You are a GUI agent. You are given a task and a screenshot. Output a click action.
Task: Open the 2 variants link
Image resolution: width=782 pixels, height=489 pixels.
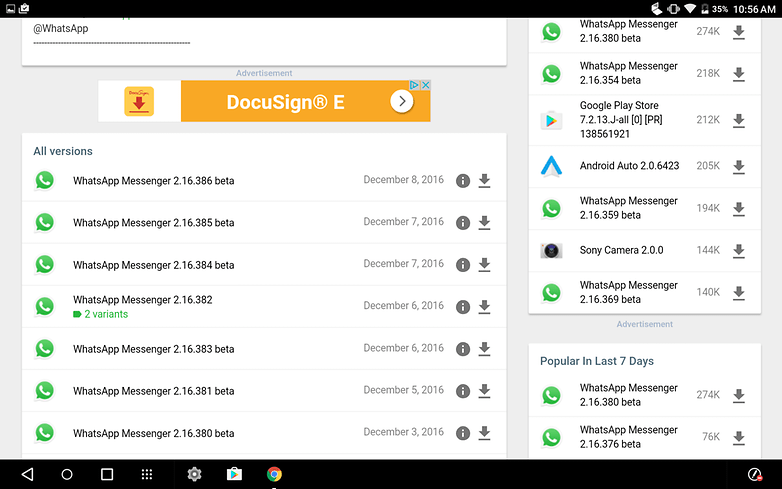coord(101,314)
